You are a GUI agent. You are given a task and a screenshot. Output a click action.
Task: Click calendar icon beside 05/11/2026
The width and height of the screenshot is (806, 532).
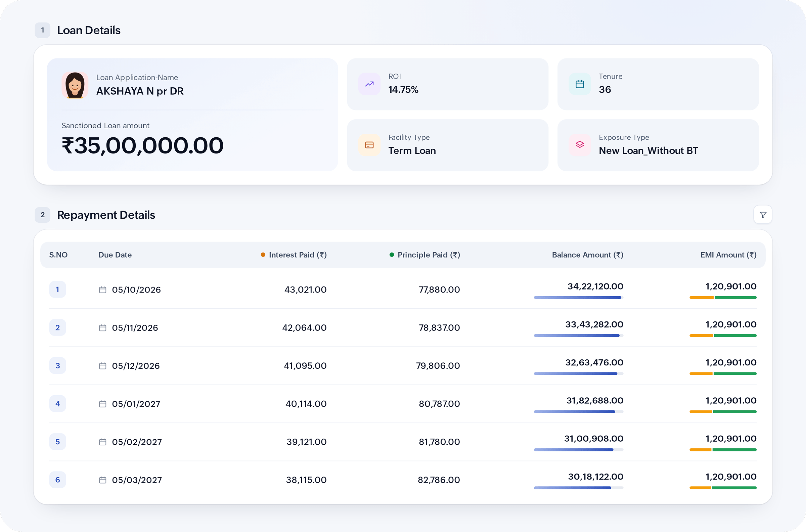[102, 328]
